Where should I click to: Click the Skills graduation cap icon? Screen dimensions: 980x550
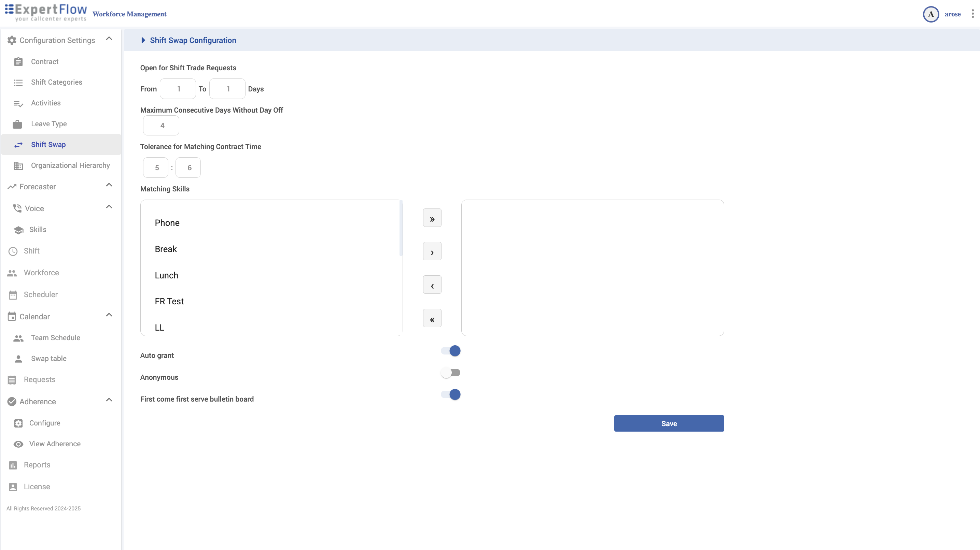click(18, 230)
